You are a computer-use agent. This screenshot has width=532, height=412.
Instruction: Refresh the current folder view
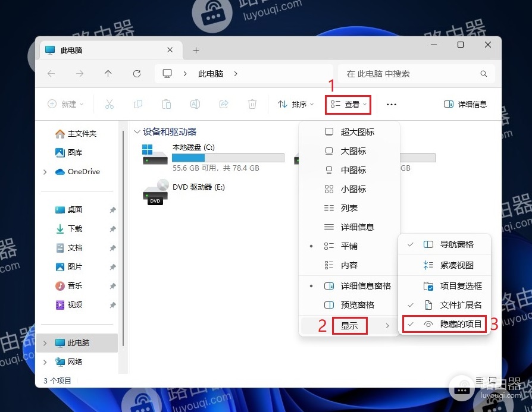137,74
